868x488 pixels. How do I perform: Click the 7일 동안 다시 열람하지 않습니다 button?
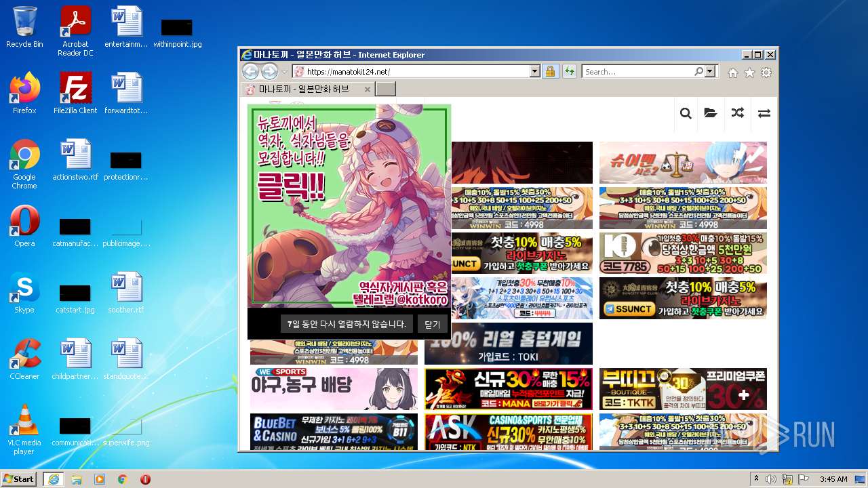(347, 324)
